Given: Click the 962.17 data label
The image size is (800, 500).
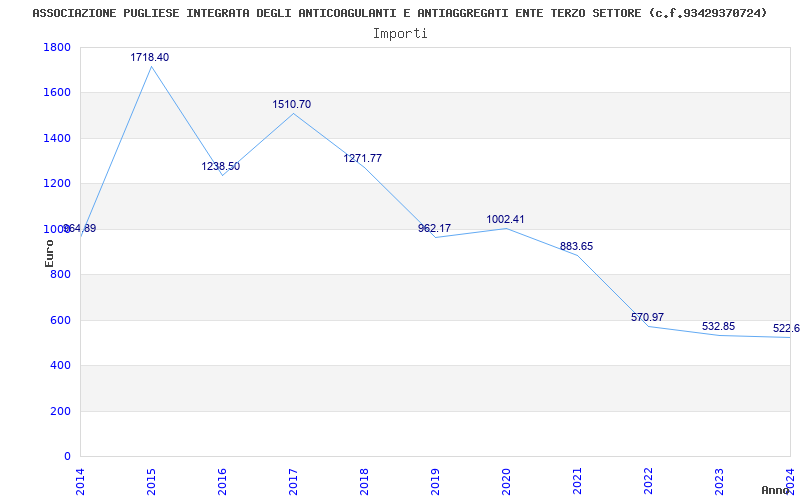Looking at the screenshot, I should [x=434, y=228].
